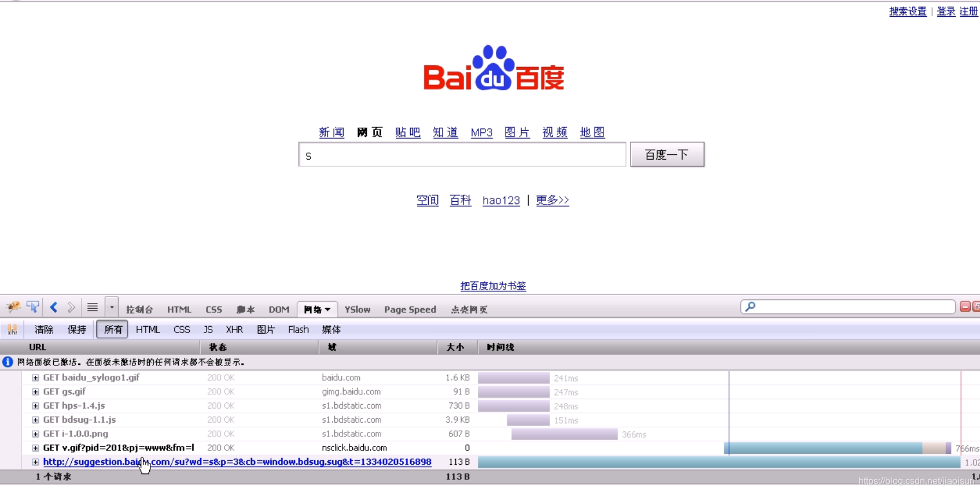Go forward with Firebug's right arrow

click(71, 307)
